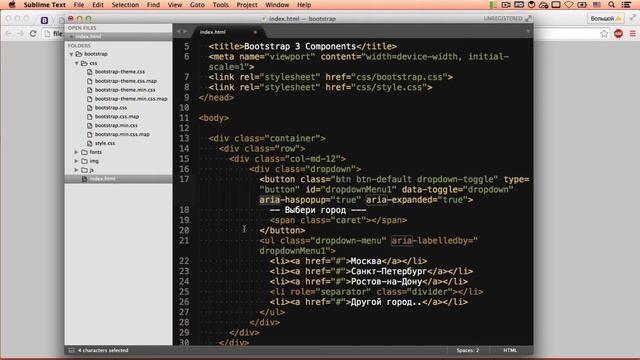Open the Spaces: 2 indentation selector
Viewport: 640px width, 360px height.
coord(468,350)
